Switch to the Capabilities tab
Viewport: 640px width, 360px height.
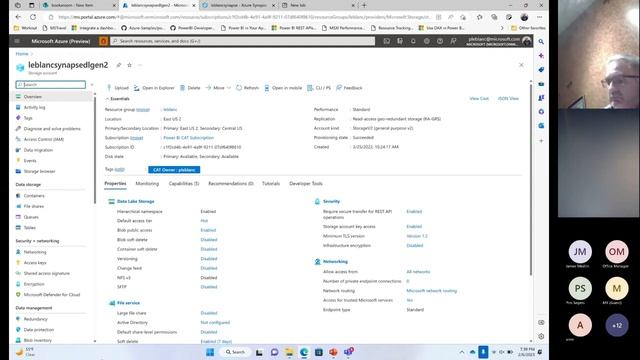pos(184,184)
